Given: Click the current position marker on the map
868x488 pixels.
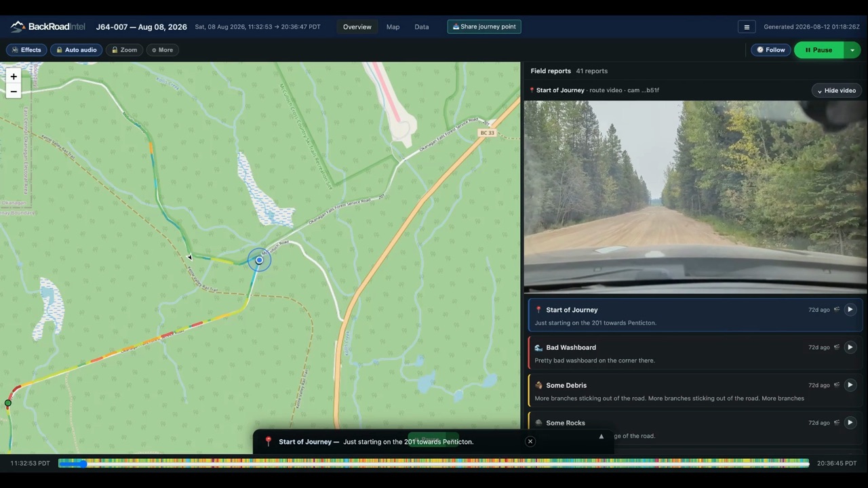Looking at the screenshot, I should click(x=259, y=260).
